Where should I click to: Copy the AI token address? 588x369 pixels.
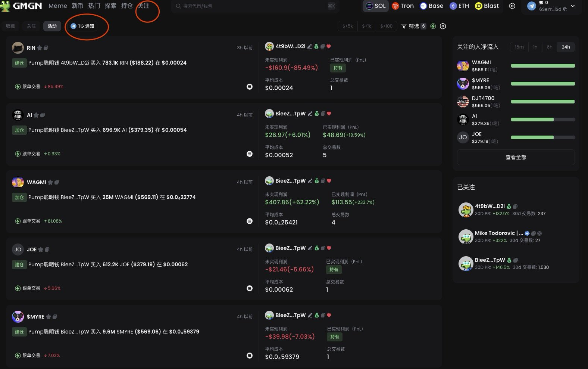coord(43,115)
